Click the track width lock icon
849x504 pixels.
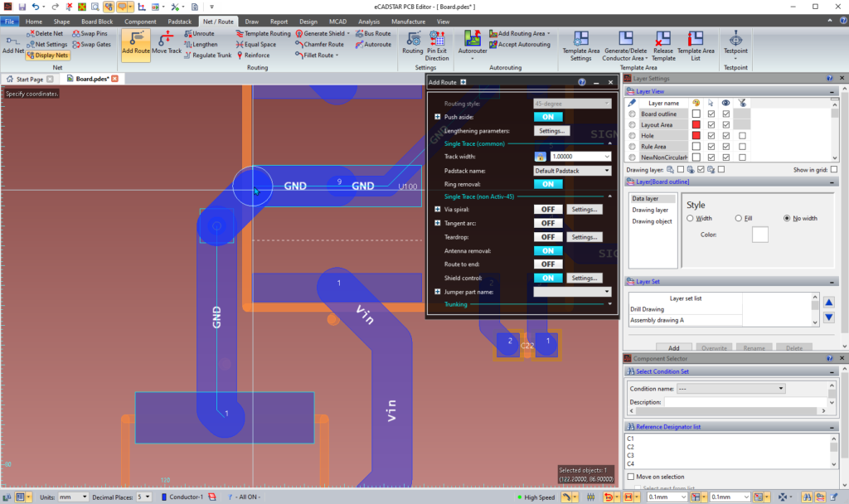tap(540, 157)
